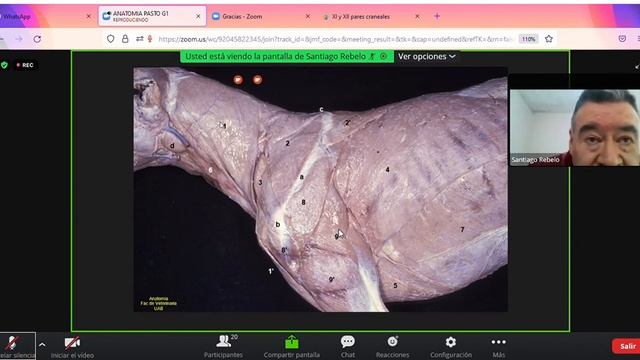Open the site permissions icon

coord(140,39)
